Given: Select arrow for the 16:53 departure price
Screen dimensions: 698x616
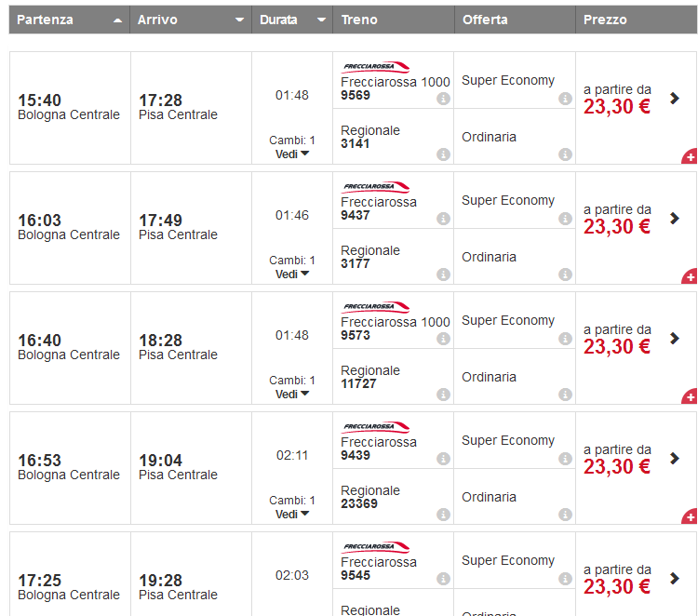Looking at the screenshot, I should [675, 459].
